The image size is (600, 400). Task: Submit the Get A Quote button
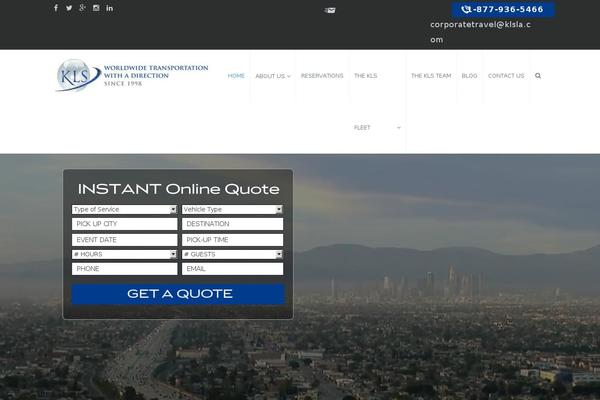click(x=178, y=294)
